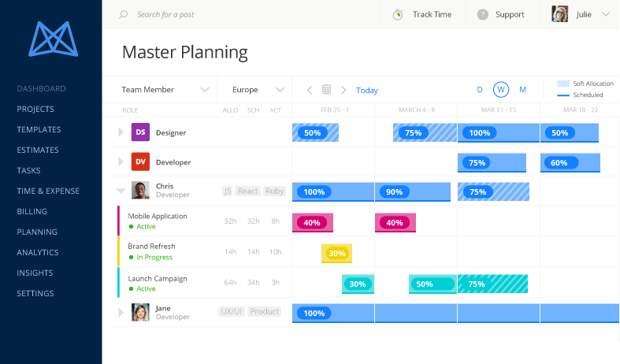Go to the next week with the right arrow

pyautogui.click(x=343, y=90)
